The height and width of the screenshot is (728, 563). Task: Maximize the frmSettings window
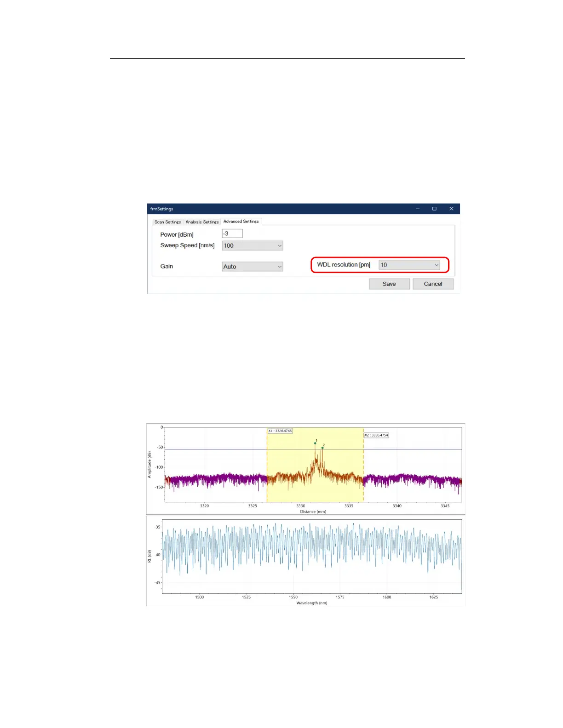pyautogui.click(x=434, y=209)
